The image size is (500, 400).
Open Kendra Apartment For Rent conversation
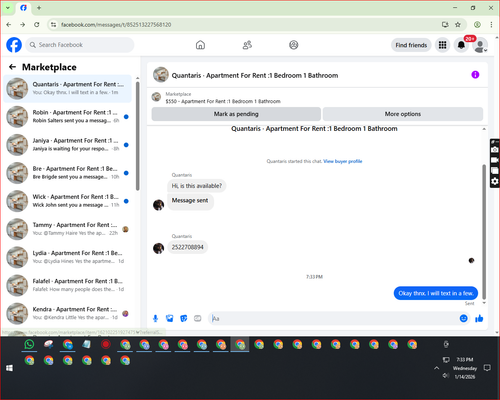[68, 313]
